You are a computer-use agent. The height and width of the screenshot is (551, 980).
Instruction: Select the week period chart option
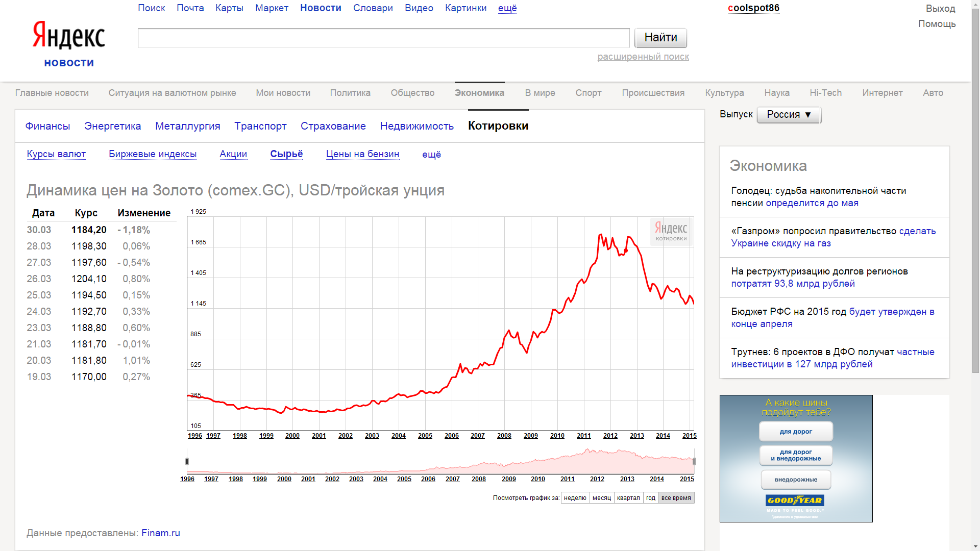575,498
